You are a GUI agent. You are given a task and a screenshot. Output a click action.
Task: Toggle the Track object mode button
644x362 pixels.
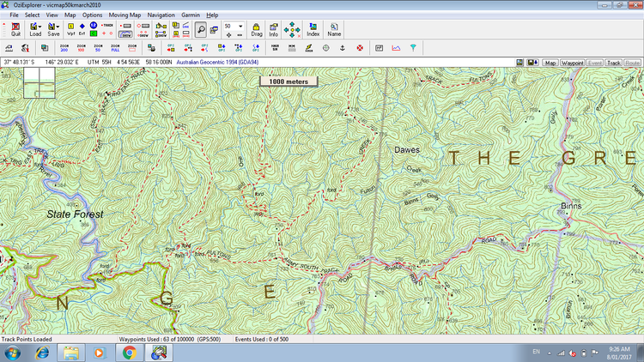click(x=613, y=63)
